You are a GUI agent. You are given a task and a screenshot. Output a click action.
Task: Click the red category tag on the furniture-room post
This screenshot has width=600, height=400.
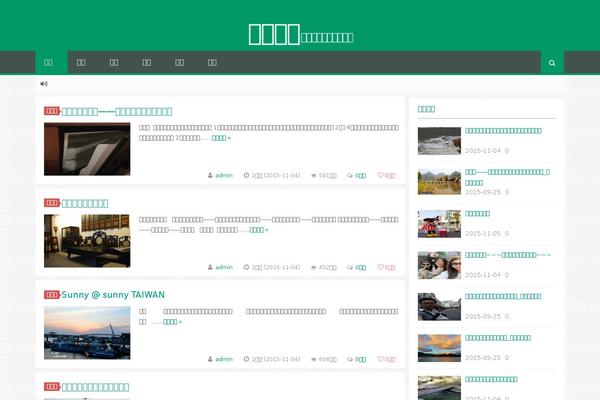(x=52, y=202)
